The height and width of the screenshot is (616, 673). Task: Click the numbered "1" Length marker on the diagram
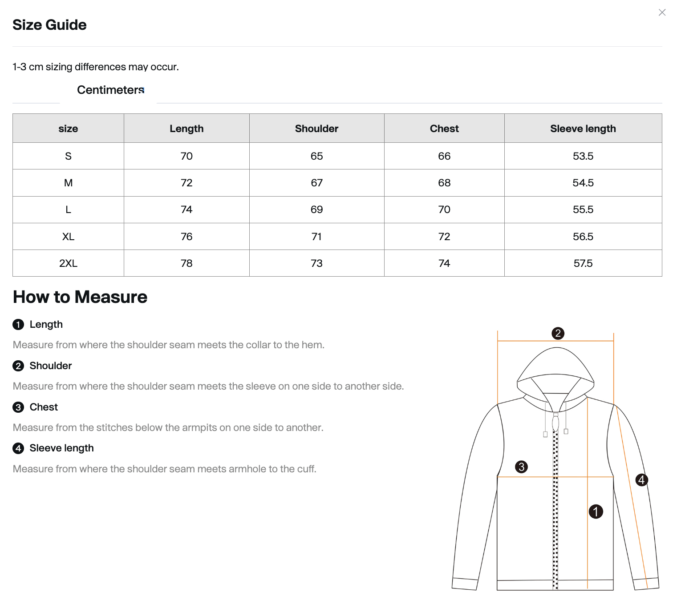click(x=596, y=512)
